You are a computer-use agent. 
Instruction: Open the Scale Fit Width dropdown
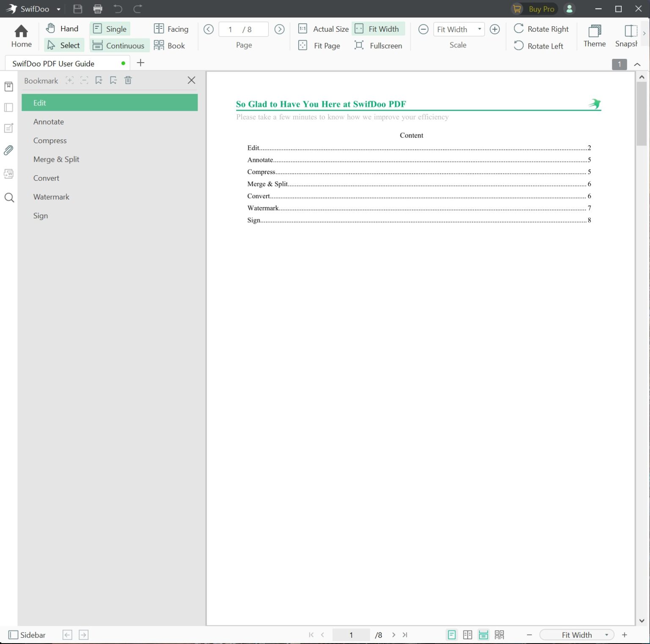pyautogui.click(x=479, y=29)
